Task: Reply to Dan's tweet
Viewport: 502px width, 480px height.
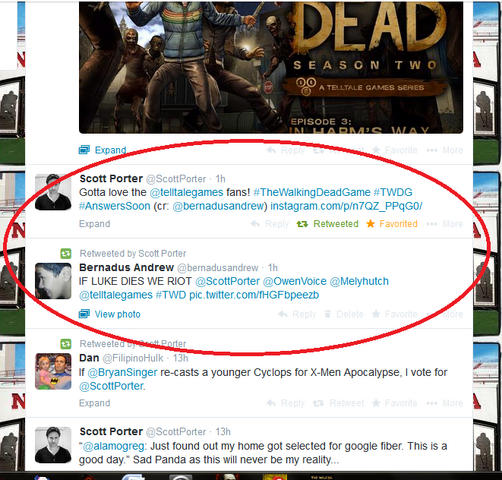Action: tap(286, 403)
